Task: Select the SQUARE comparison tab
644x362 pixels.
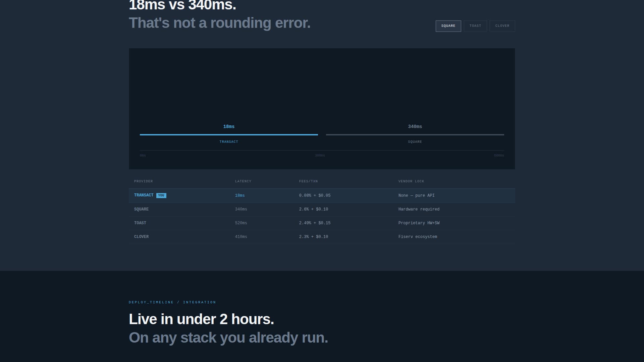Action: click(448, 26)
